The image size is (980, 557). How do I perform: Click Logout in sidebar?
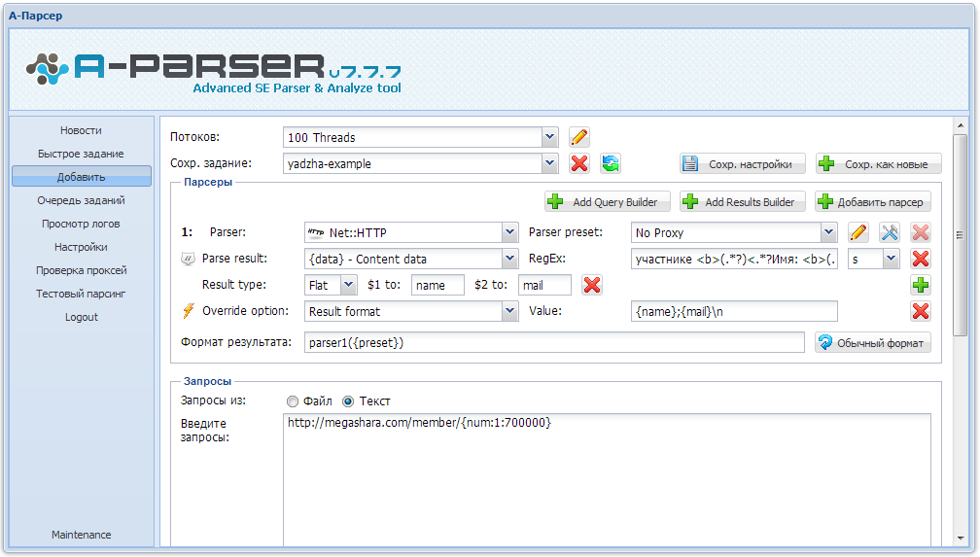pos(82,317)
